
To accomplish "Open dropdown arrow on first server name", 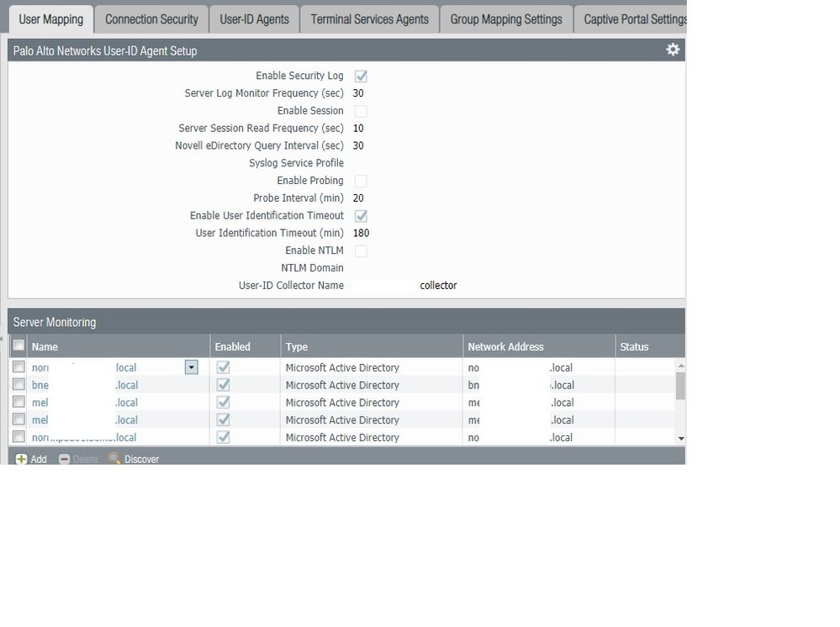I will click(x=191, y=366).
